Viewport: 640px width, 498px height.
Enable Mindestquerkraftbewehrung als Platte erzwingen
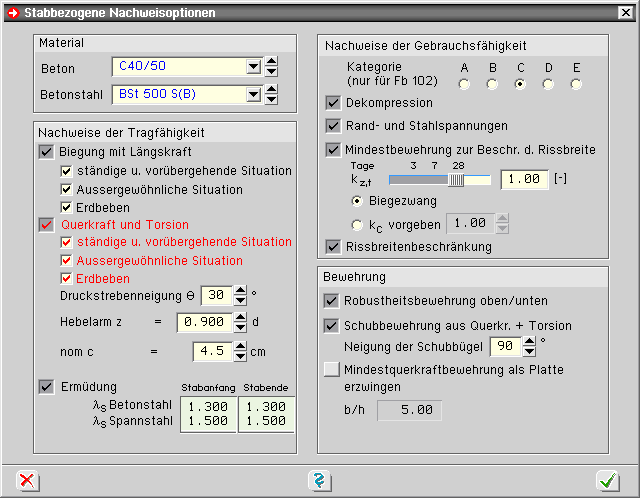332,370
